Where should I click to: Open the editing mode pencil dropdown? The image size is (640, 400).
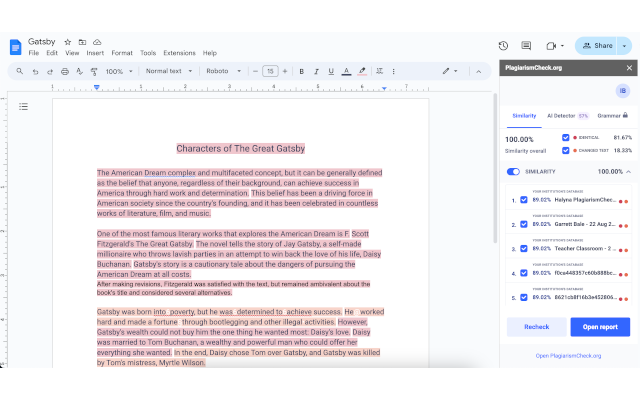pos(450,71)
